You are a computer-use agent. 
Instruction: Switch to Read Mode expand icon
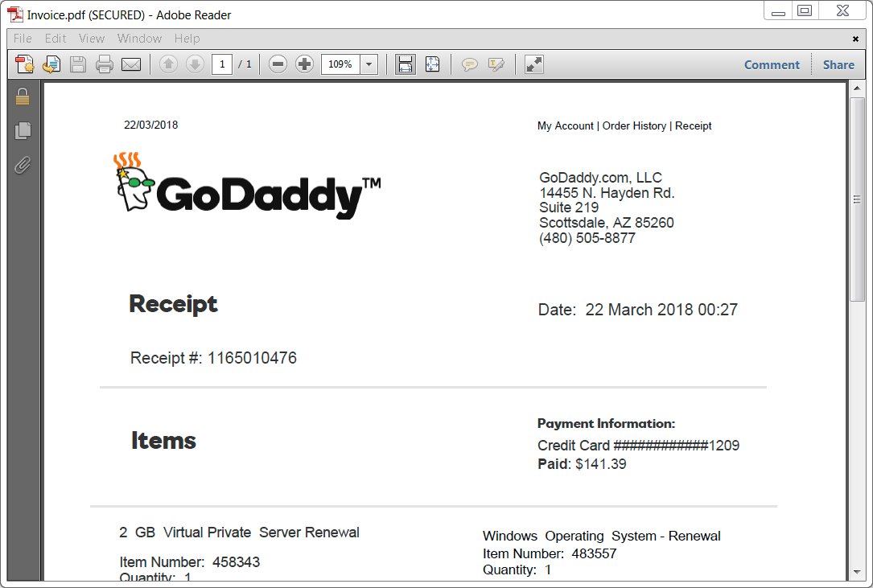click(534, 64)
